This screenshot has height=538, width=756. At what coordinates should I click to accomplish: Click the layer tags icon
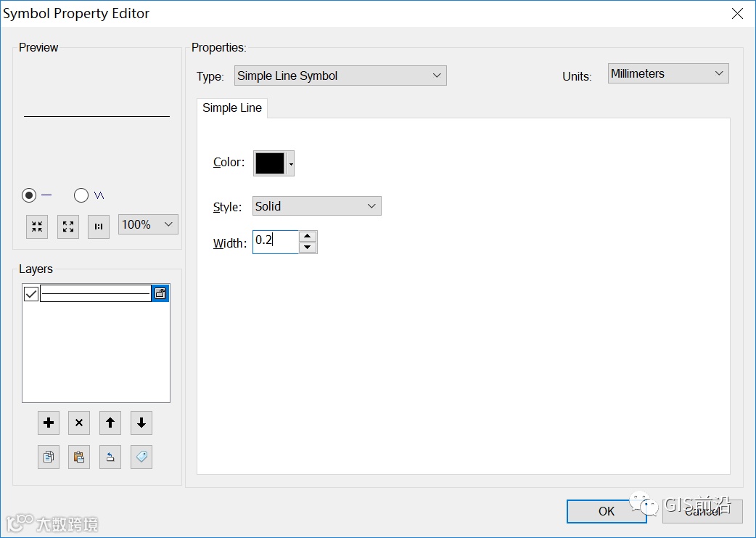[x=141, y=457]
